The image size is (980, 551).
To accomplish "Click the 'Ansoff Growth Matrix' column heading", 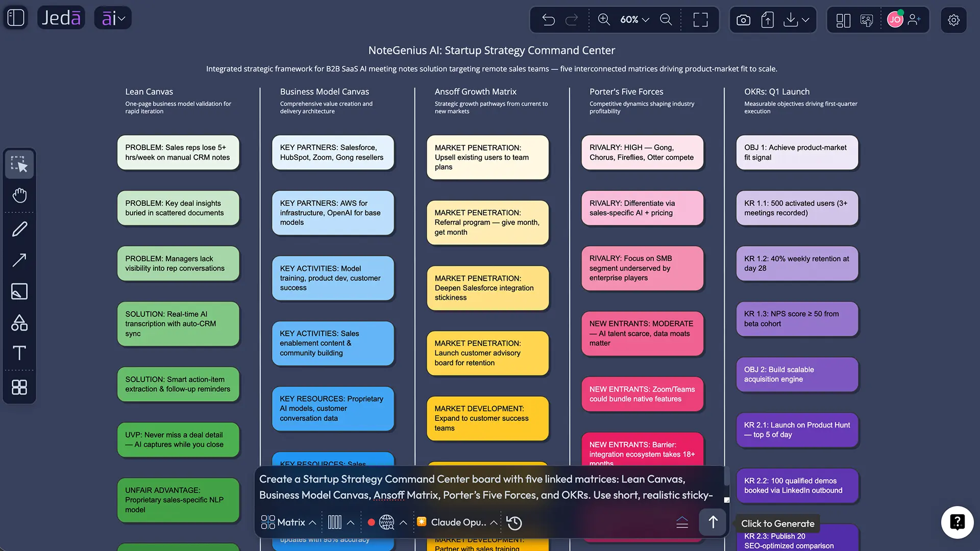I will (476, 91).
